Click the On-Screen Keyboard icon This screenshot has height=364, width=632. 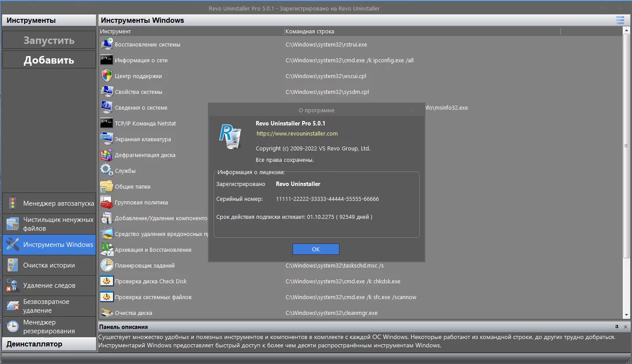tap(107, 139)
